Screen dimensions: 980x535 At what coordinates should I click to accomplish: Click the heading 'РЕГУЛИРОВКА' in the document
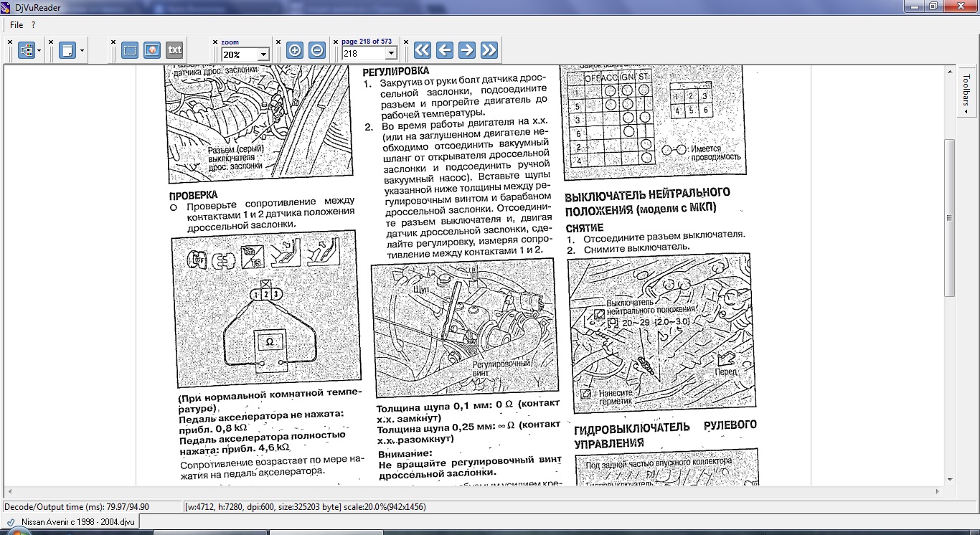click(x=395, y=71)
